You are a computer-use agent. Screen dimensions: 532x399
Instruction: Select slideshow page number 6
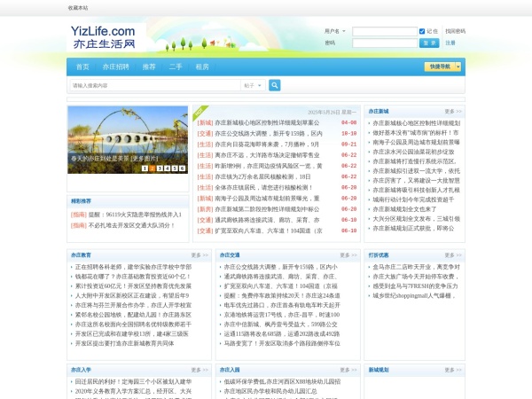coord(182,168)
